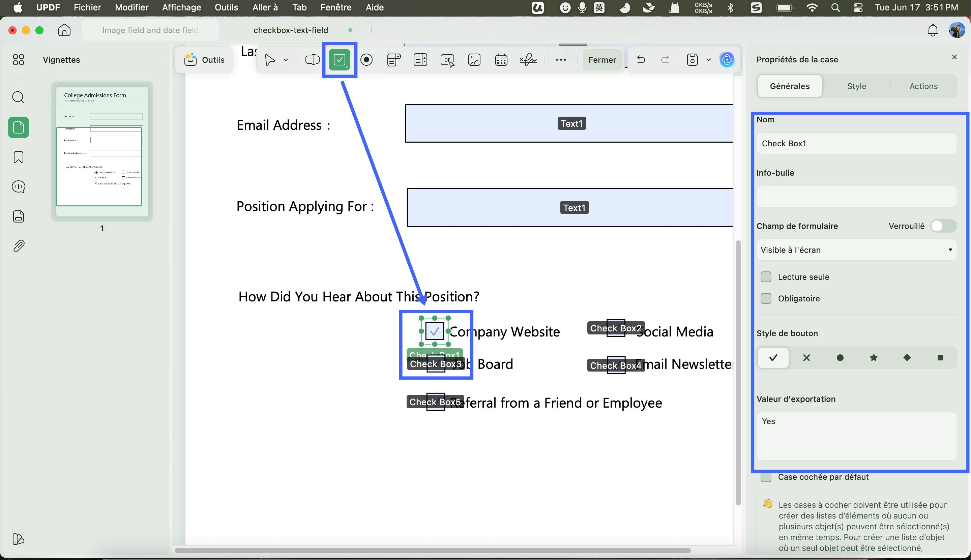The height and width of the screenshot is (560, 971).
Task: Expand the save options dropdown arrow
Action: tap(708, 60)
